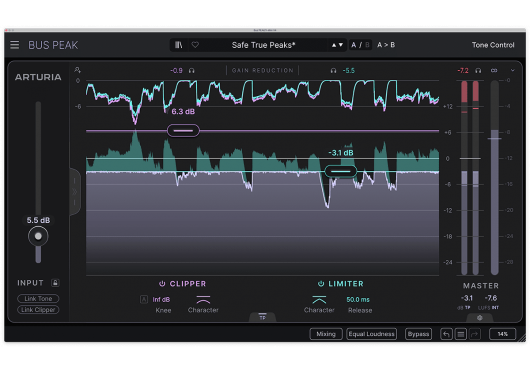Viewport: 530px width, 371px height.
Task: Toggle the stereo link icon above master meter
Action: 494,71
